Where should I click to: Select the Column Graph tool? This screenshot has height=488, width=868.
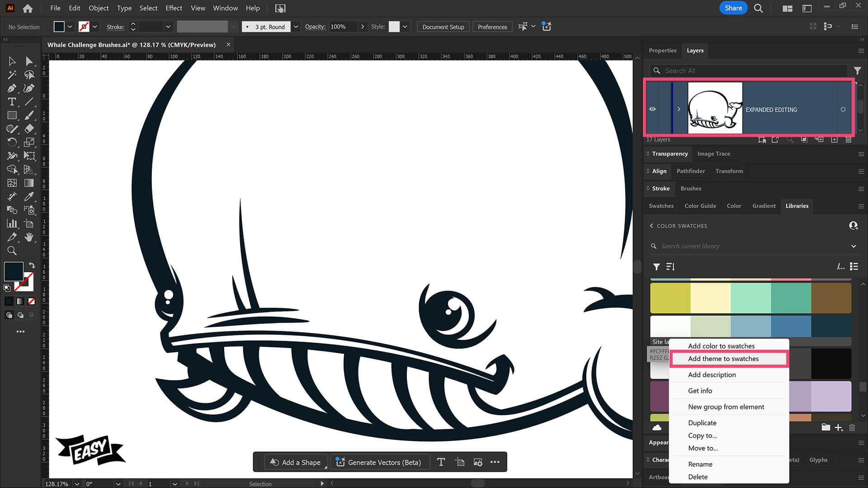pos(12,223)
